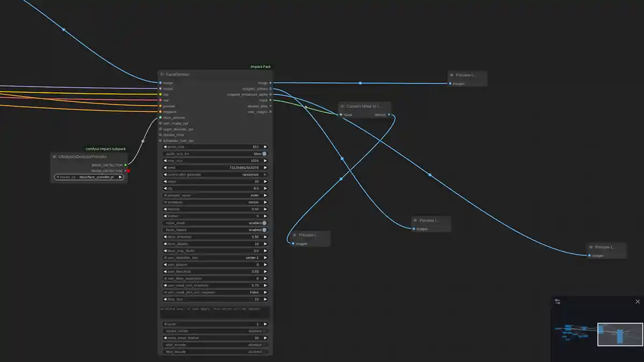Click the FaceDetailer mask output socket
Screen dimensions: 644x362
coord(270,100)
